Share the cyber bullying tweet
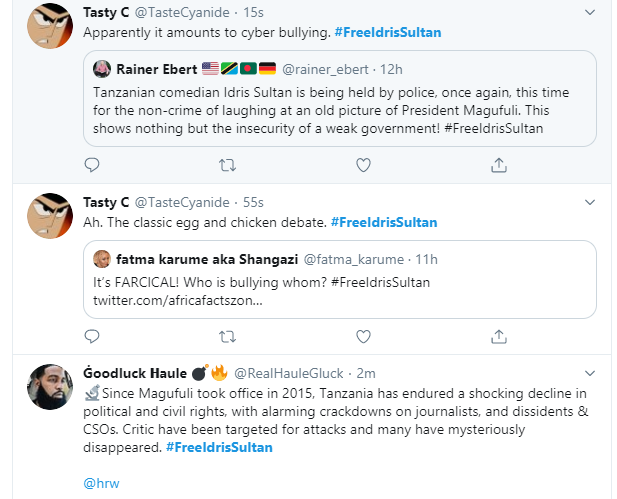This screenshot has width=617, height=499. pyautogui.click(x=499, y=164)
